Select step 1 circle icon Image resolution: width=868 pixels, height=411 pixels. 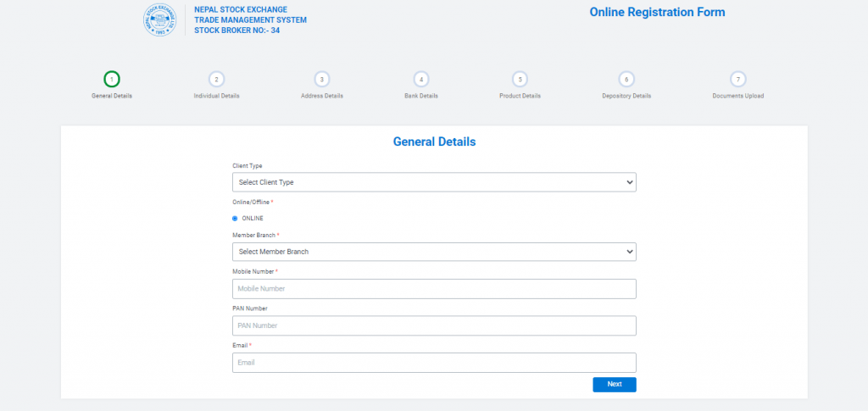tap(112, 79)
